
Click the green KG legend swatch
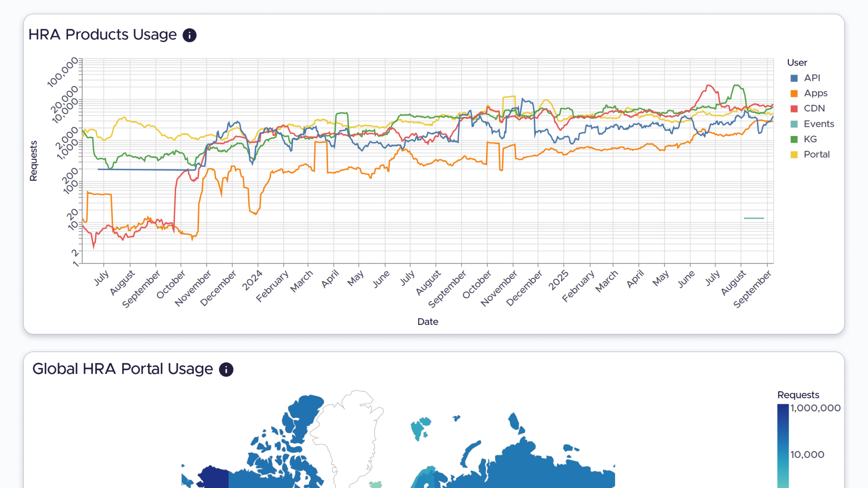pos(794,139)
